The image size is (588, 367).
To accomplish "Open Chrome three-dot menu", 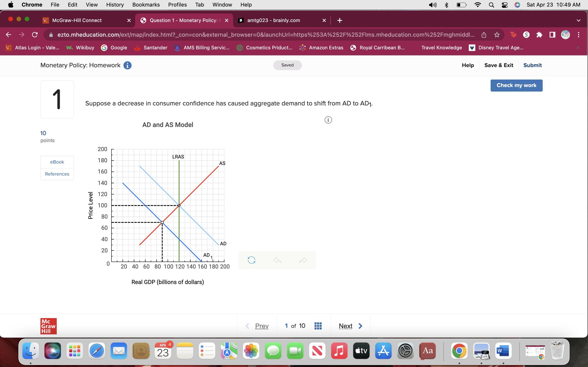I will pos(579,35).
